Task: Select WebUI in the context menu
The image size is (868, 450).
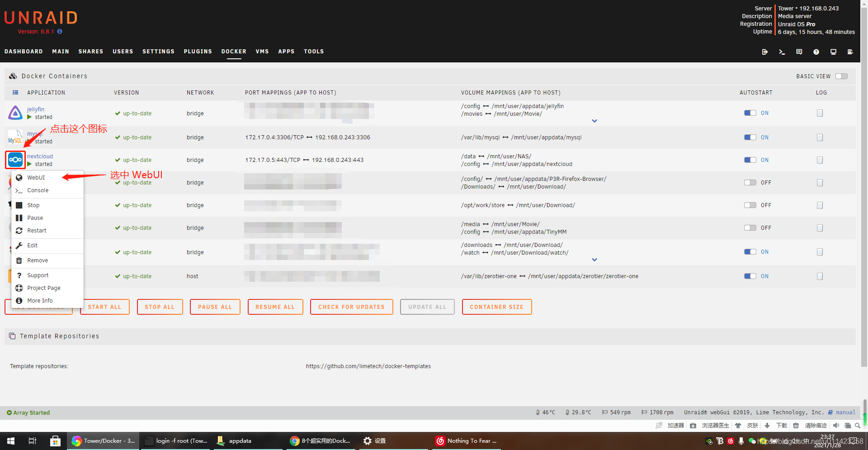Action: pyautogui.click(x=47, y=178)
